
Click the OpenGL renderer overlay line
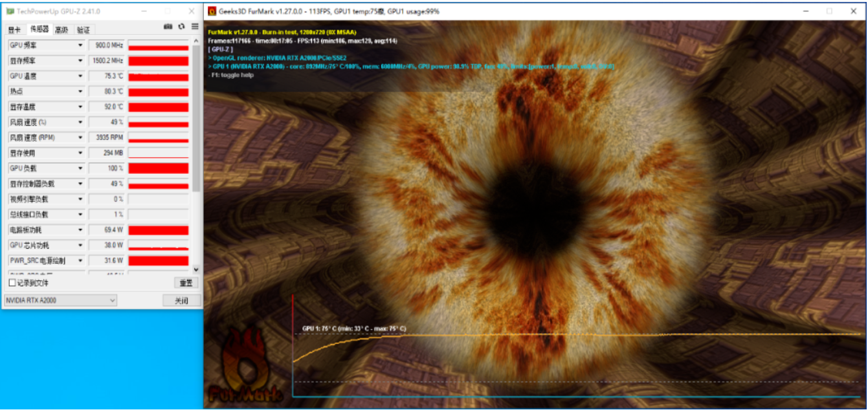click(277, 58)
